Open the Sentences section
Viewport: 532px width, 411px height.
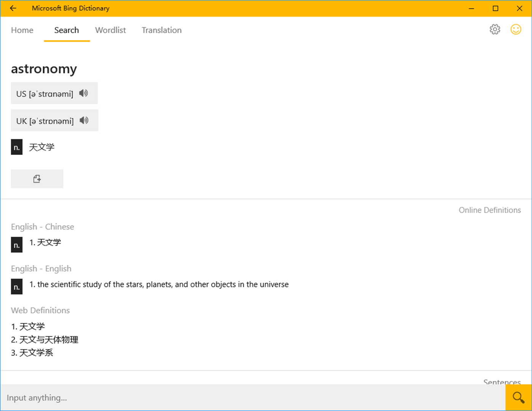(502, 382)
